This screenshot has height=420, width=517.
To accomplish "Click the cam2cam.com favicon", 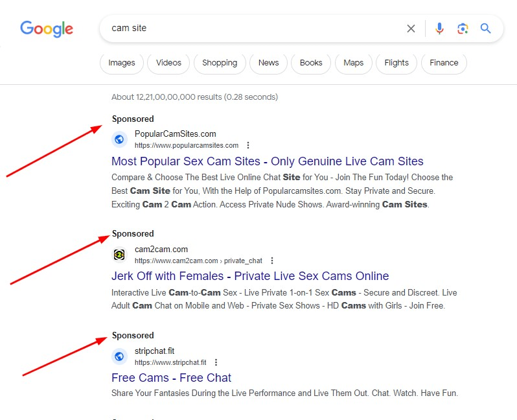I will (x=119, y=255).
